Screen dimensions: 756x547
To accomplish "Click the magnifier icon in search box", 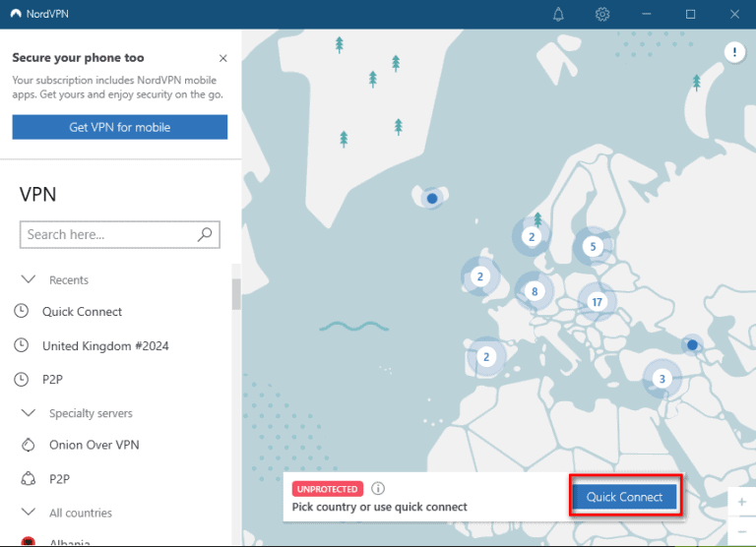I will click(x=205, y=234).
